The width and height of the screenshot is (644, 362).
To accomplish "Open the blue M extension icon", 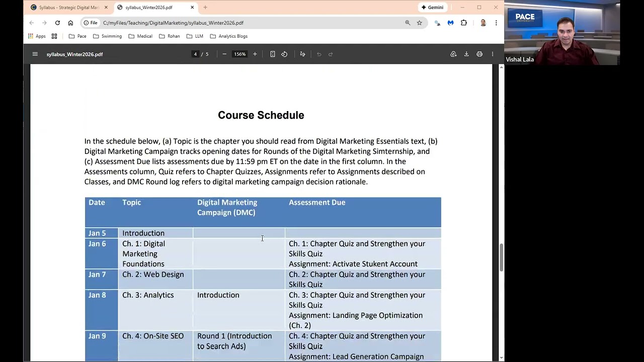I will 450,23.
